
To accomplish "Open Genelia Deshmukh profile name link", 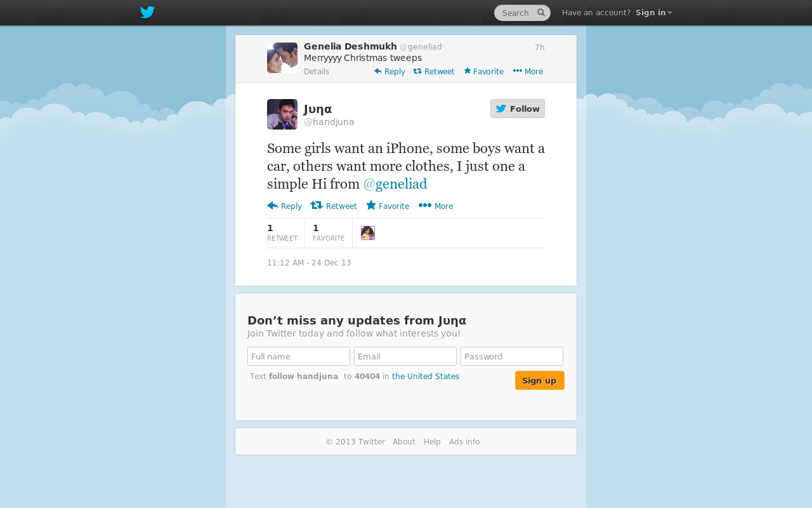I will click(350, 46).
